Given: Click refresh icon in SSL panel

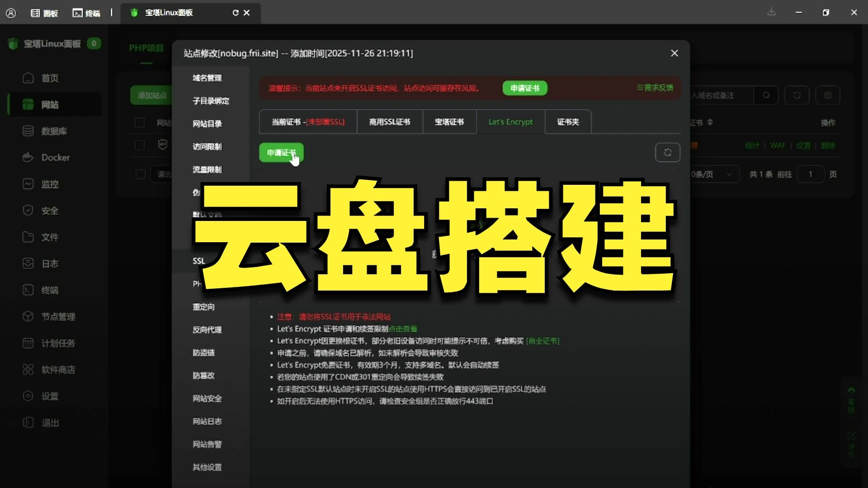Looking at the screenshot, I should click(667, 153).
